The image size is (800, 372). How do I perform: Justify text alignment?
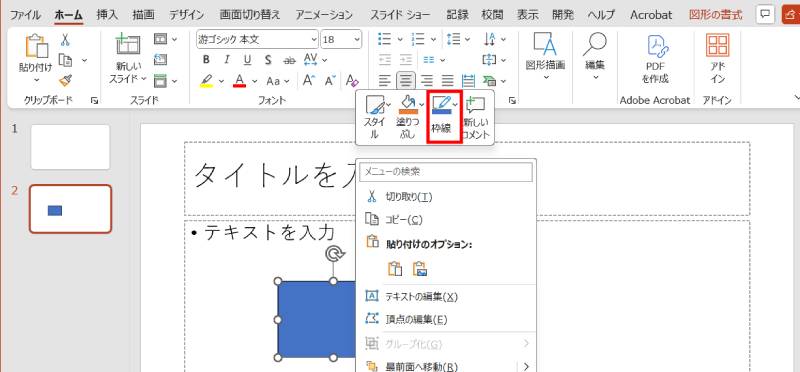[x=447, y=81]
